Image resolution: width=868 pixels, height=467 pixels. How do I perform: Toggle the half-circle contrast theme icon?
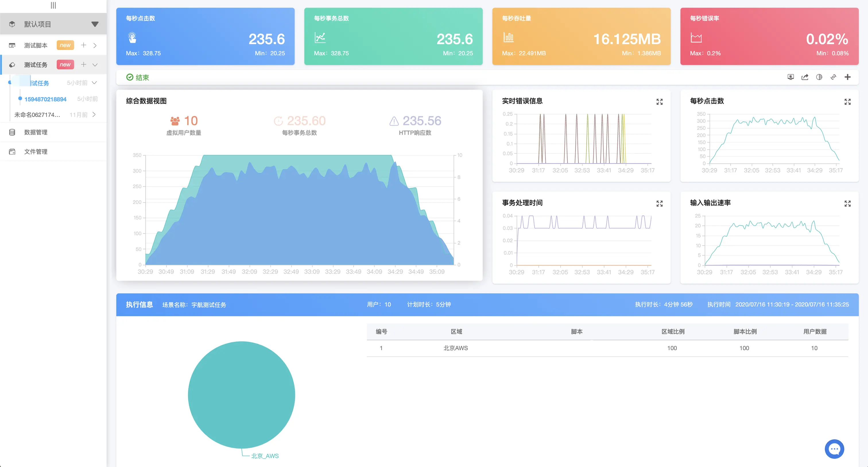(819, 77)
